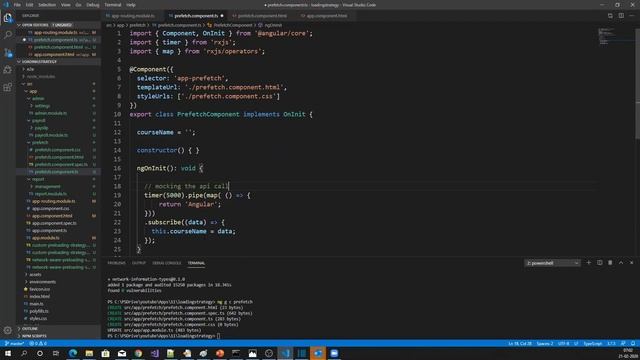
Task: Click the Ln 18, Col 28 cursor position
Action: [x=520, y=343]
